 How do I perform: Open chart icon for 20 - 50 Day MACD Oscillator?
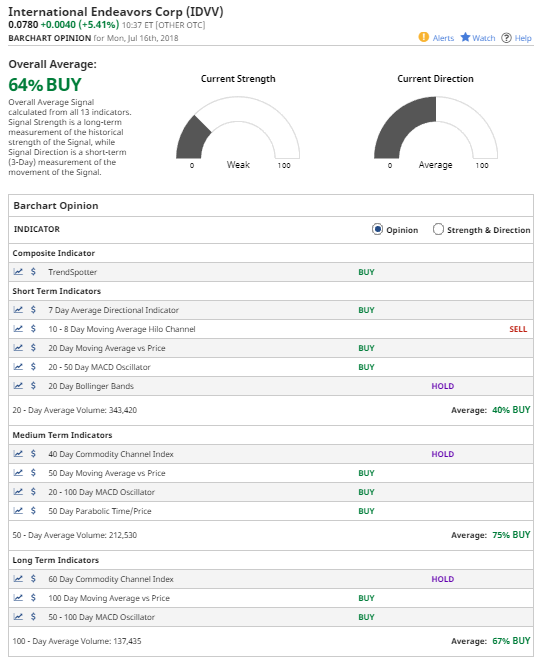coord(18,367)
